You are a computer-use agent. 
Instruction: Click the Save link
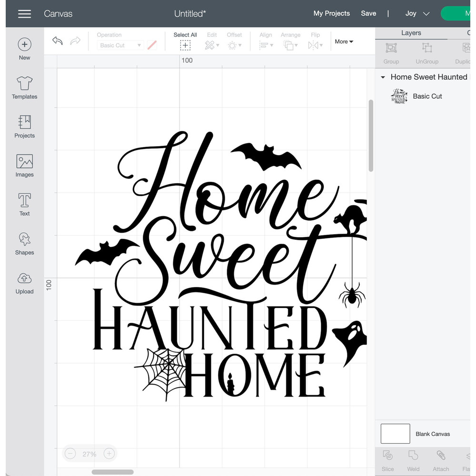[x=368, y=13]
